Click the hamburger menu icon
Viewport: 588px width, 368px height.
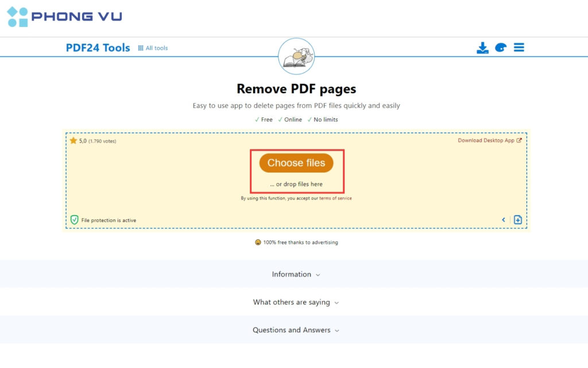tap(519, 48)
